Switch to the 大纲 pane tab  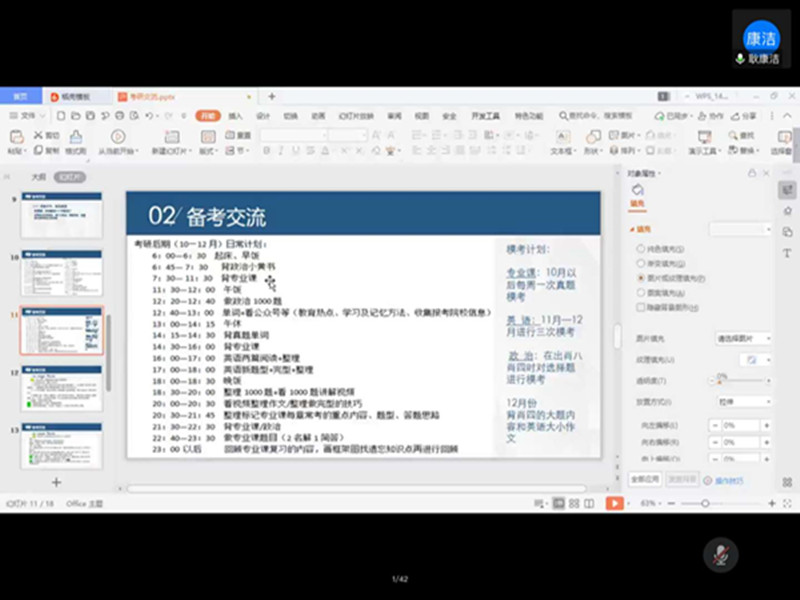click(38, 176)
